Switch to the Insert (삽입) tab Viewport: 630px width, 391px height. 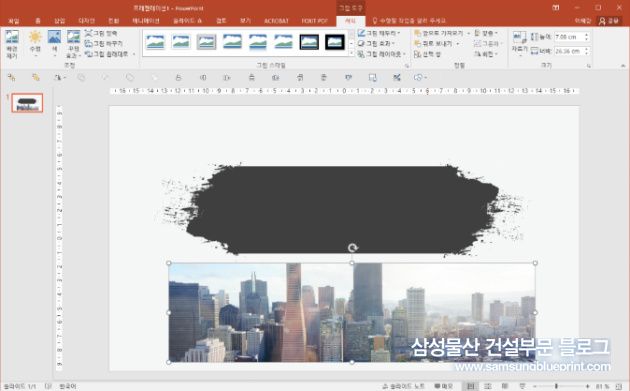coord(59,20)
